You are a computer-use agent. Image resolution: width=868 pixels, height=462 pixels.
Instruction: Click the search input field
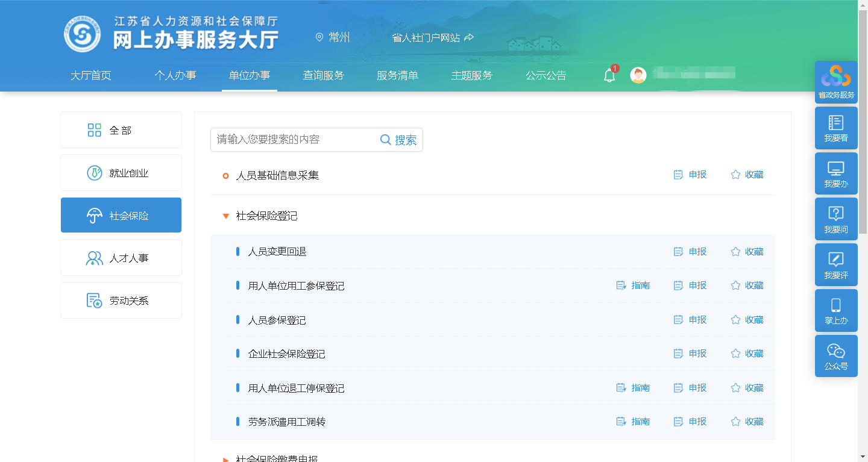(294, 140)
